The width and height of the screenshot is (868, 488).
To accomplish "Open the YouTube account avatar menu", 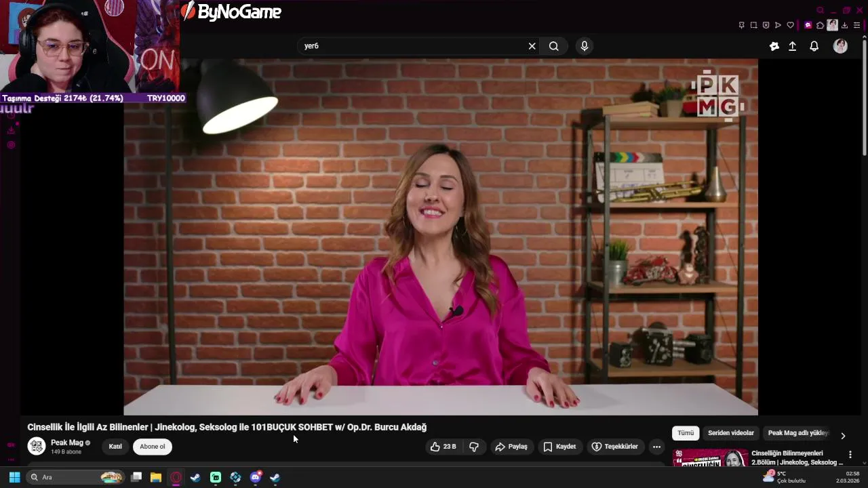I will point(840,46).
